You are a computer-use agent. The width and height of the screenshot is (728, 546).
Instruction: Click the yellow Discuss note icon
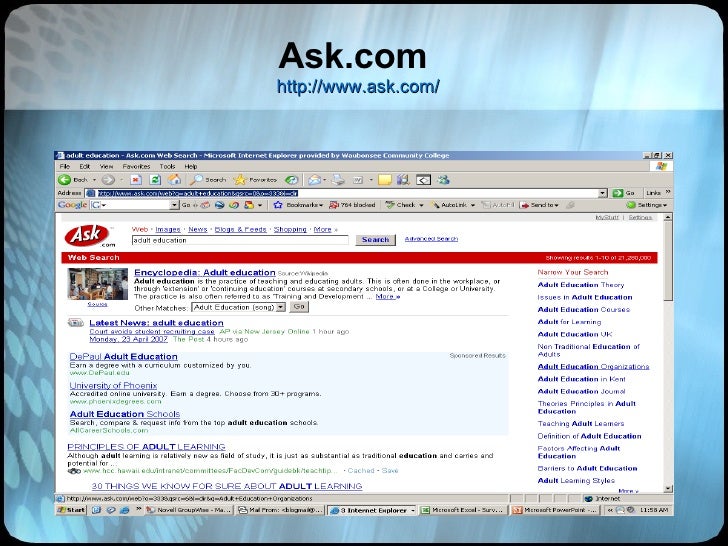[385, 180]
